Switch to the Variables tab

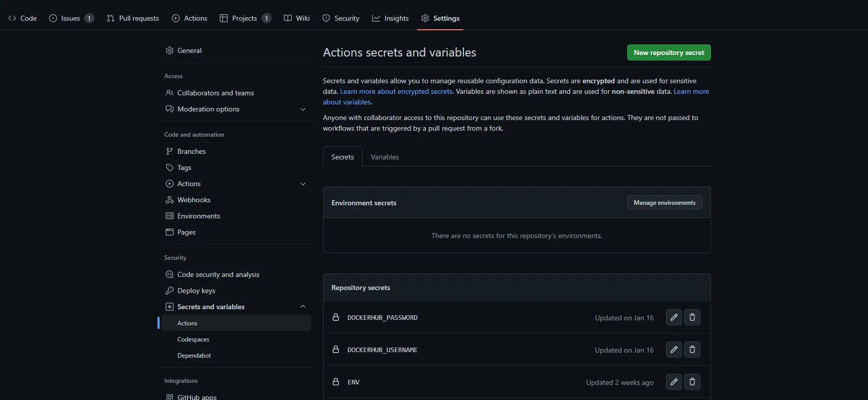384,157
